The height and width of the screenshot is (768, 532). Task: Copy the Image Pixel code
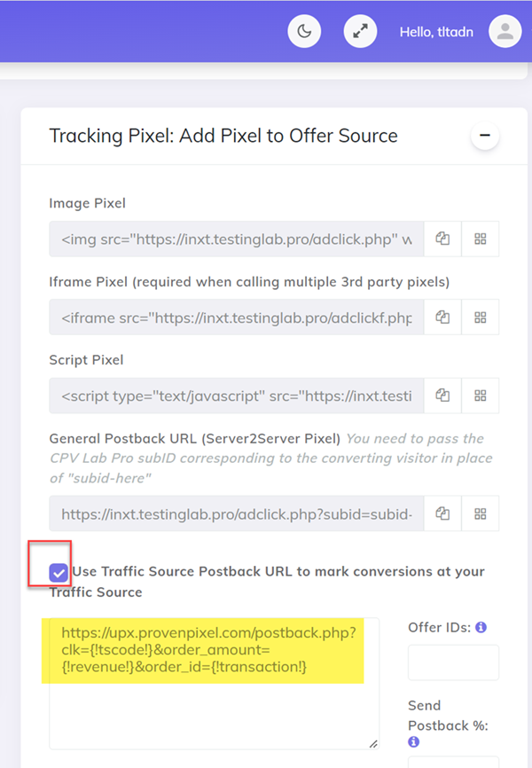click(x=442, y=239)
